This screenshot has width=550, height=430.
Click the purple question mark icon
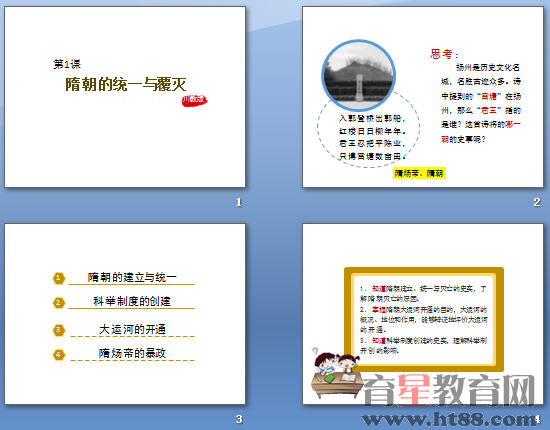pyautogui.click(x=315, y=351)
